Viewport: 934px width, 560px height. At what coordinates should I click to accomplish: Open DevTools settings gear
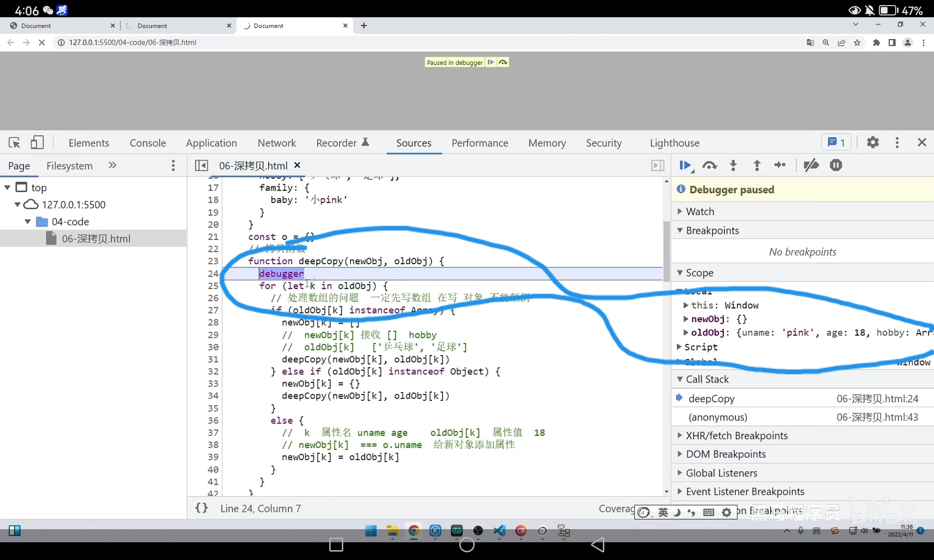click(x=872, y=142)
